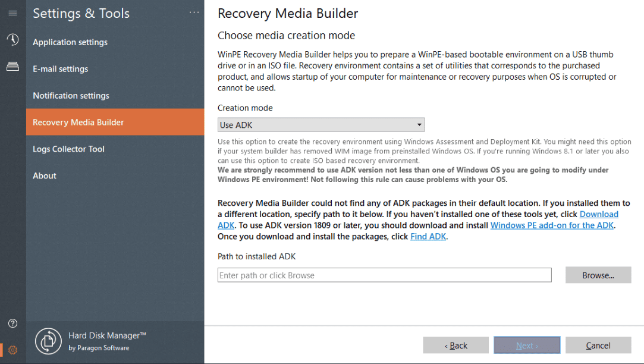644x364 pixels.
Task: Click the settings gear icon
Action: 12,350
